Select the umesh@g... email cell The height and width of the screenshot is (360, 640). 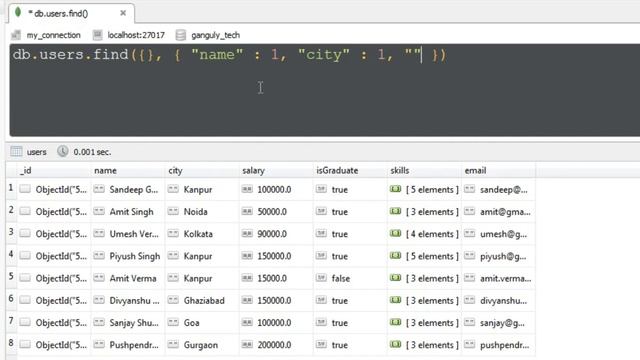click(x=498, y=234)
